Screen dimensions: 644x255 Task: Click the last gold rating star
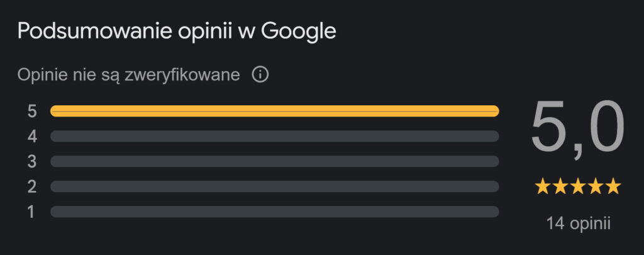tap(613, 186)
